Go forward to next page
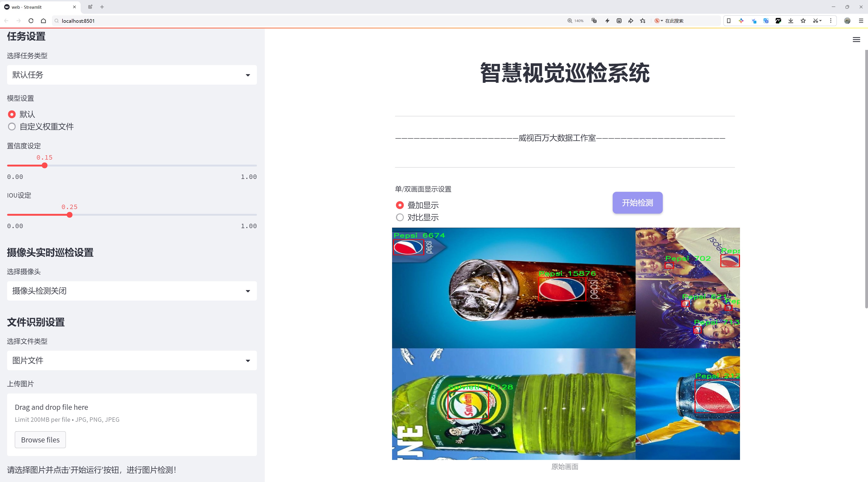Image resolution: width=868 pixels, height=482 pixels. pyautogui.click(x=19, y=21)
